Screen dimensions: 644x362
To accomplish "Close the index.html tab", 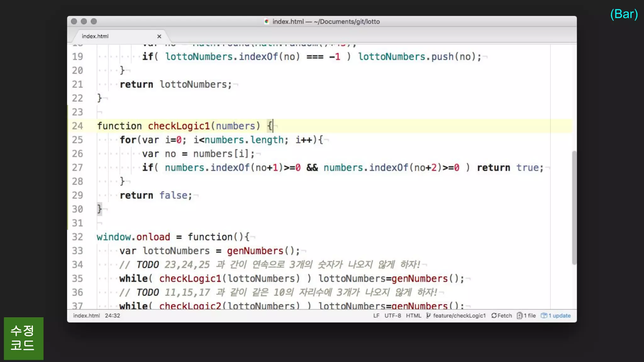I will pos(159,36).
